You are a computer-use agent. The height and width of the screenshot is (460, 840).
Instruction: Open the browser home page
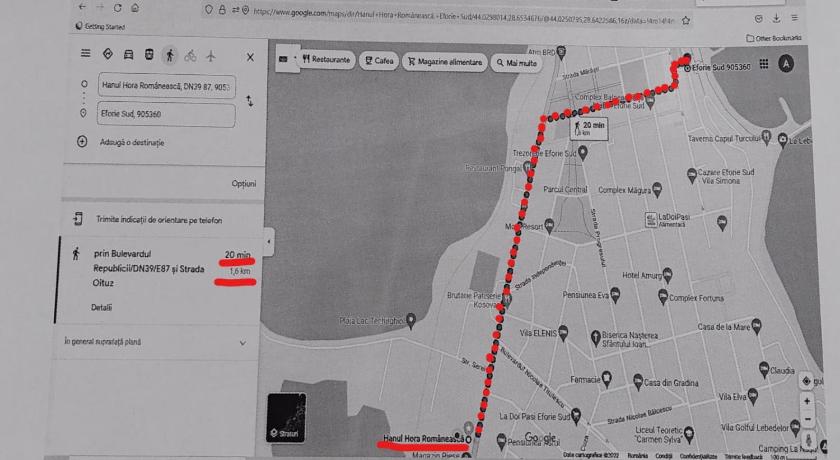point(135,8)
